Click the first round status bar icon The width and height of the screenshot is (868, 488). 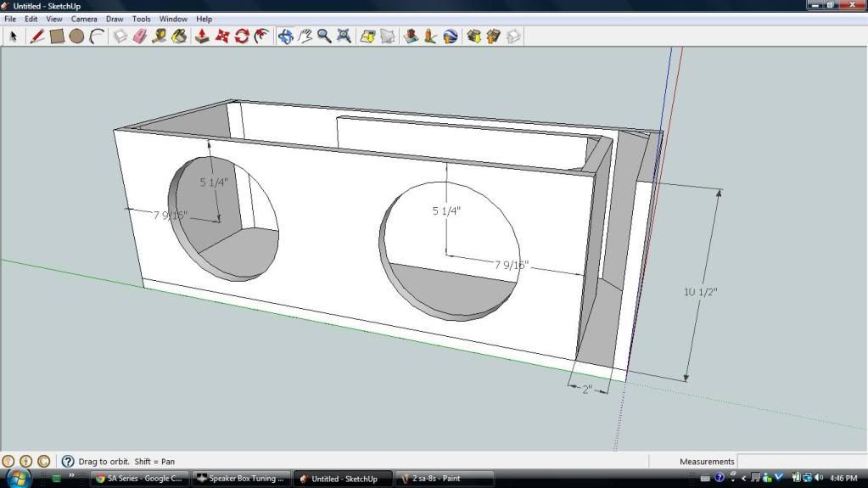[8, 461]
